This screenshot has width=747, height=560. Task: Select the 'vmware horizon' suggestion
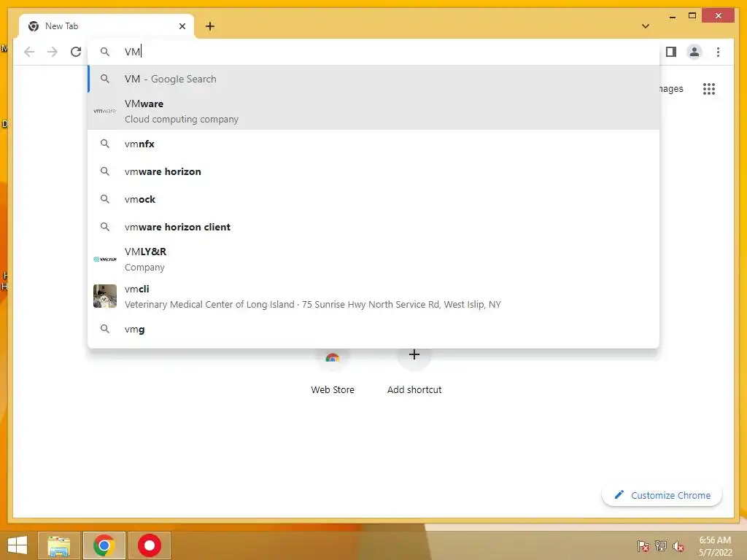click(x=373, y=171)
